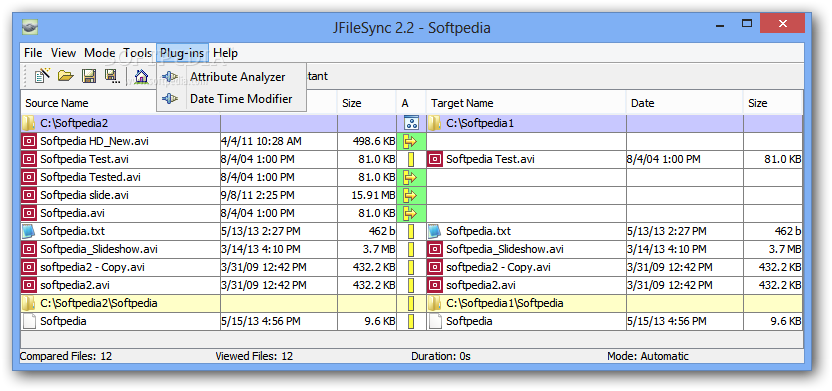The height and width of the screenshot is (391, 832).
Task: Open the Tools menu
Action: coord(138,53)
